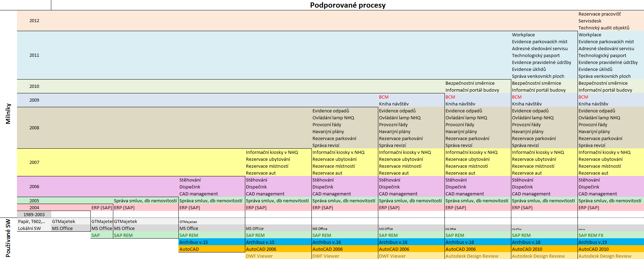This screenshot has height=259, width=644.
Task: Select the 2008 year cell
Action: pyautogui.click(x=34, y=128)
